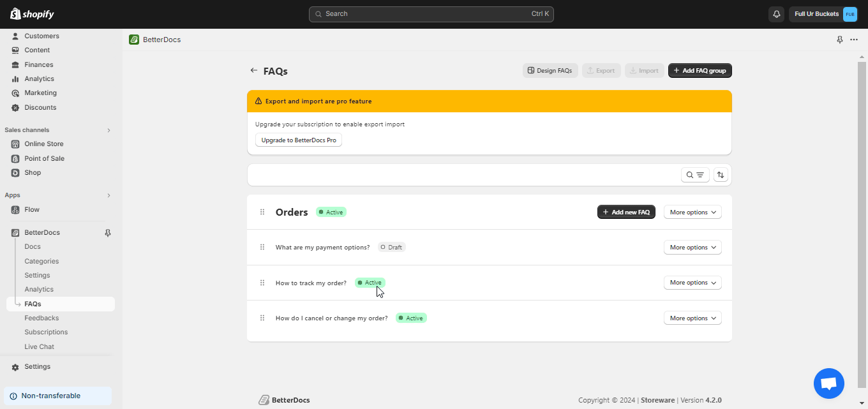868x409 pixels.
Task: Open More options for the Orders group
Action: (692, 211)
